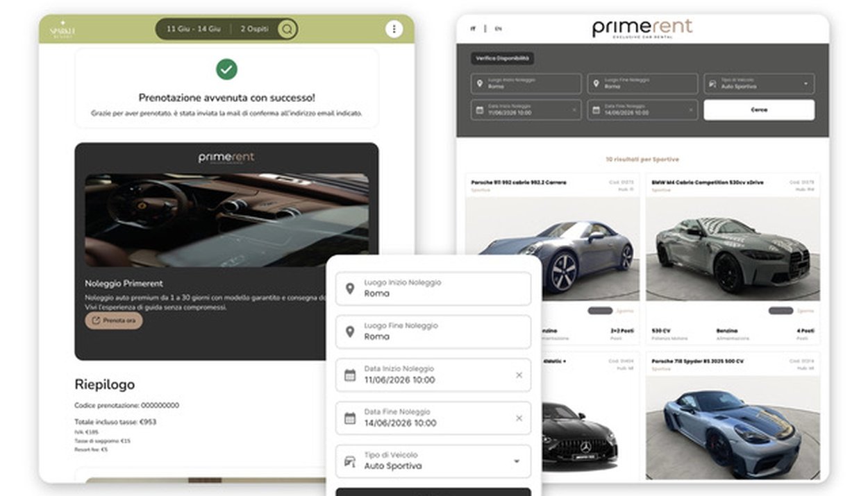This screenshot has height=496, width=868.
Task: Open the three-dot menu in Sparkle header
Action: click(x=394, y=29)
